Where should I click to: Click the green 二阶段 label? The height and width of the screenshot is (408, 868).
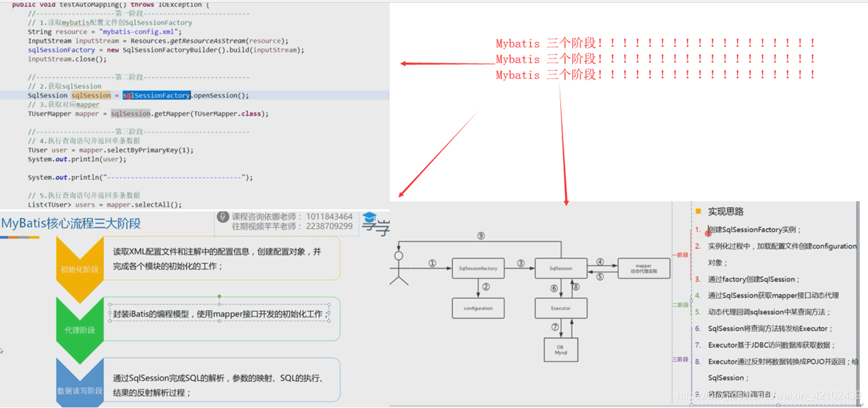[680, 305]
